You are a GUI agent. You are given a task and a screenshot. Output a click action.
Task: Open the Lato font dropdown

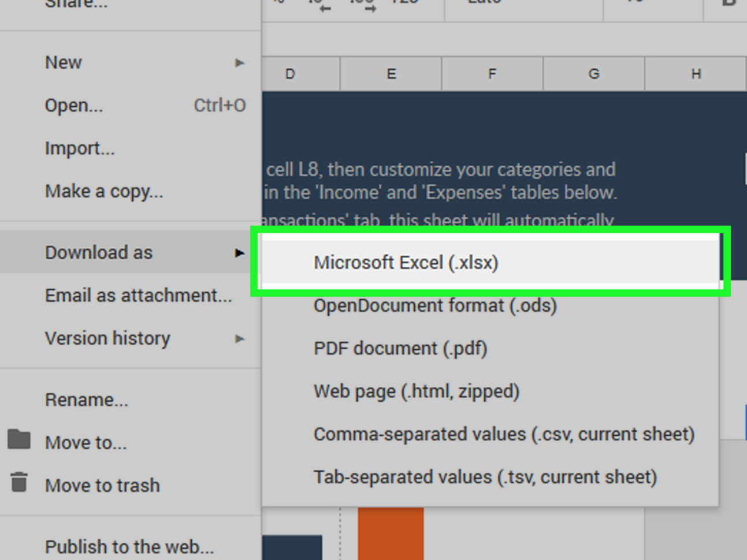(x=523, y=5)
